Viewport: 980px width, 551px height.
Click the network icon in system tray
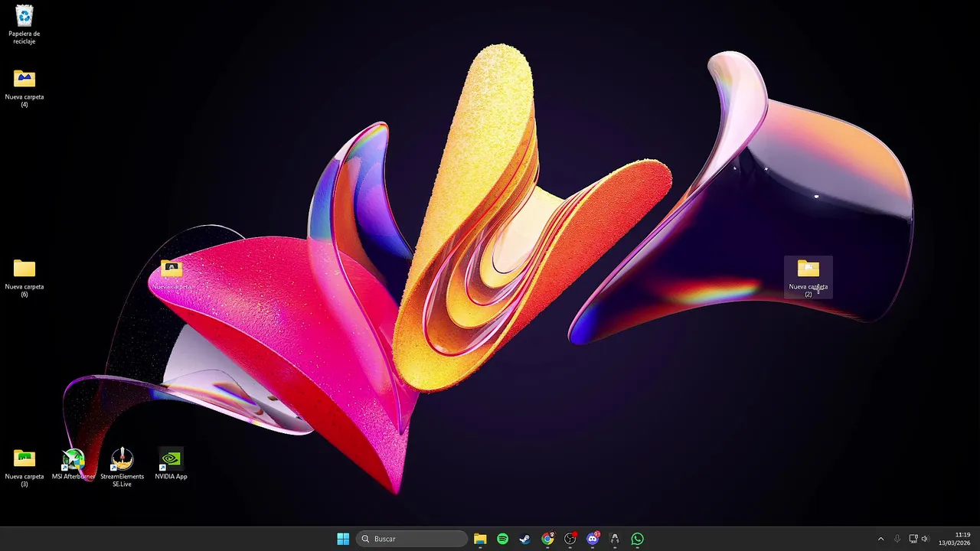(913, 539)
